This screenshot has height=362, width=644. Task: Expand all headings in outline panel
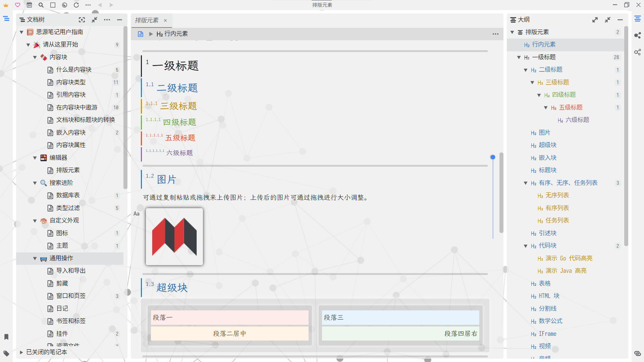pyautogui.click(x=595, y=20)
